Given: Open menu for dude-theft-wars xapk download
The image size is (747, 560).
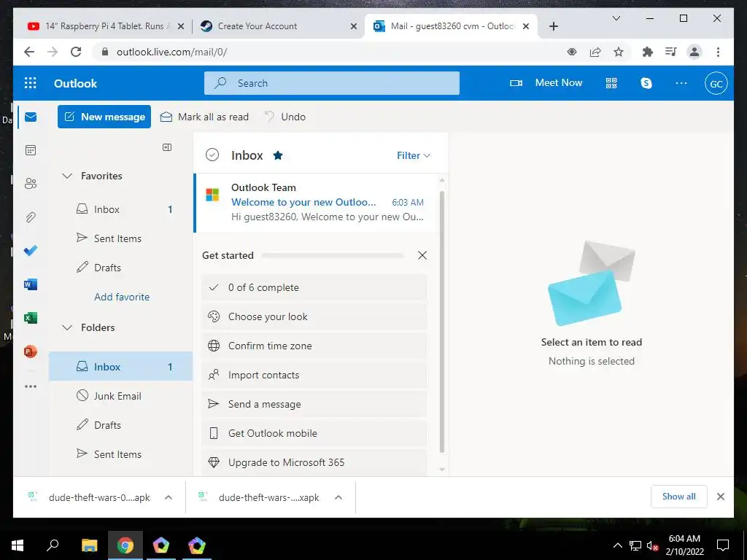Looking at the screenshot, I should 338,497.
